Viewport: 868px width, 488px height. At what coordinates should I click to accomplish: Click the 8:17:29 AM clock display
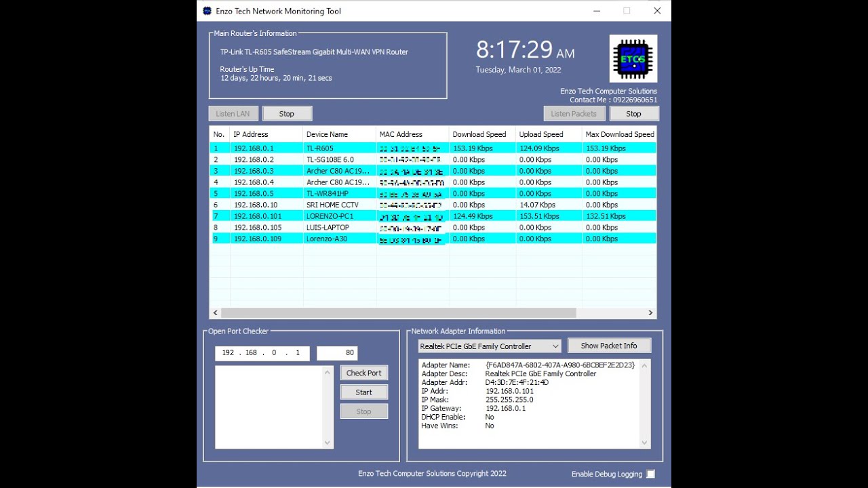point(525,50)
